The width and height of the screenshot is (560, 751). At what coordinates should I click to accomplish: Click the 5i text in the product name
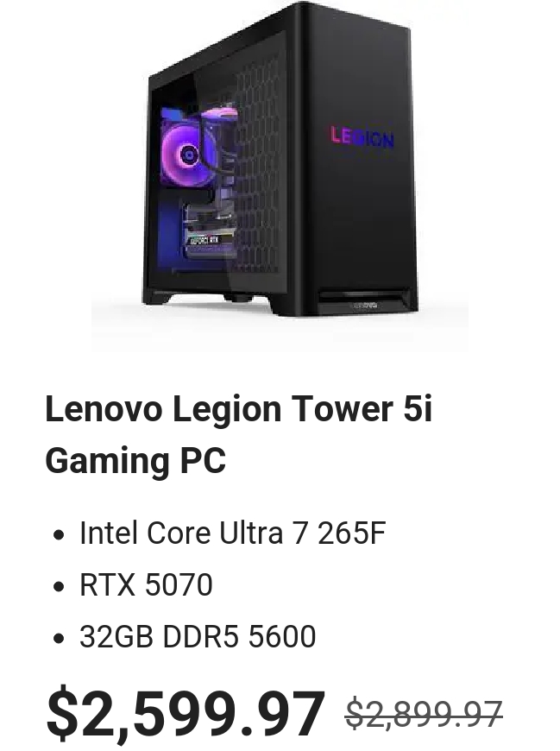[418, 409]
